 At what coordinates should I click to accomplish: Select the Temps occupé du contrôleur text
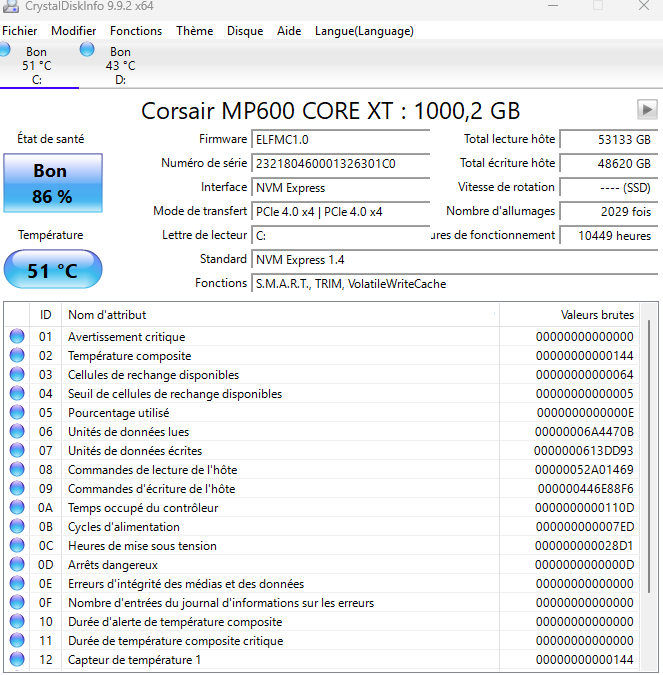143,508
